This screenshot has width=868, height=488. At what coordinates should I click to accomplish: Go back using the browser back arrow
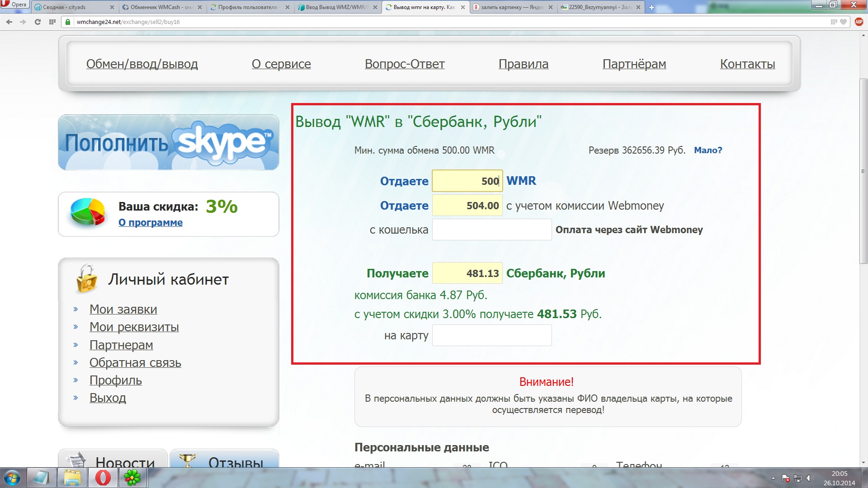9,22
